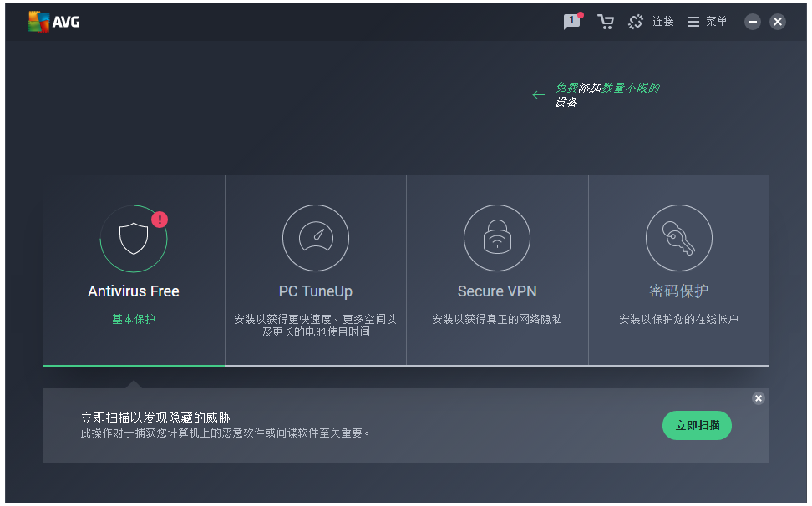The image size is (812, 506).
Task: Close the AVG window
Action: point(777,22)
